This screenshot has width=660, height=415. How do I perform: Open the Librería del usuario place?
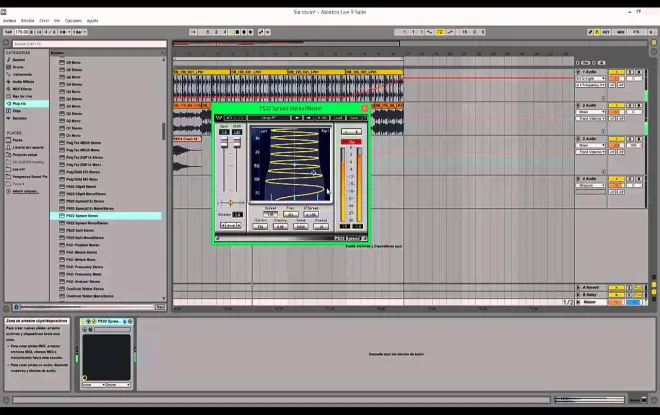(x=28, y=147)
